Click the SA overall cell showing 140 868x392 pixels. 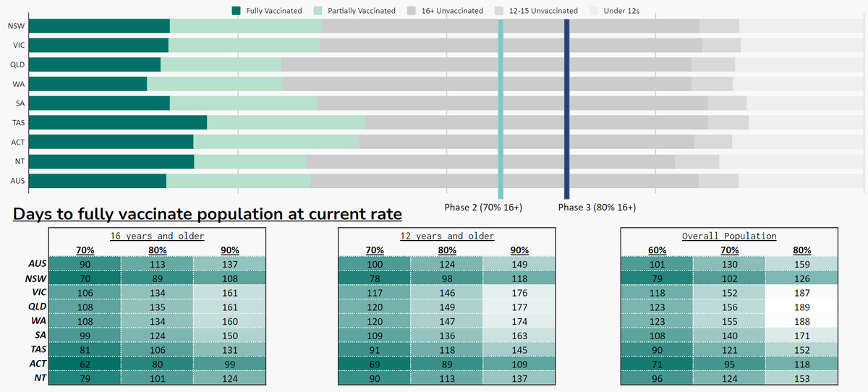729,335
